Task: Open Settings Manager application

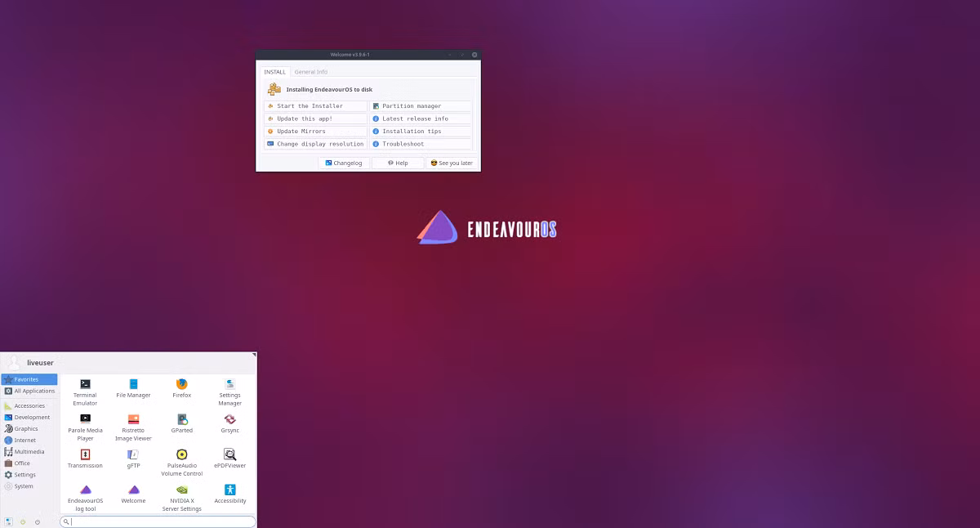Action: click(229, 392)
